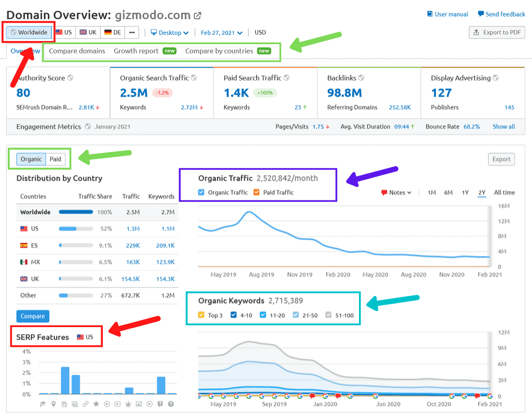Select the chain link site links SERP icon

point(86,404)
